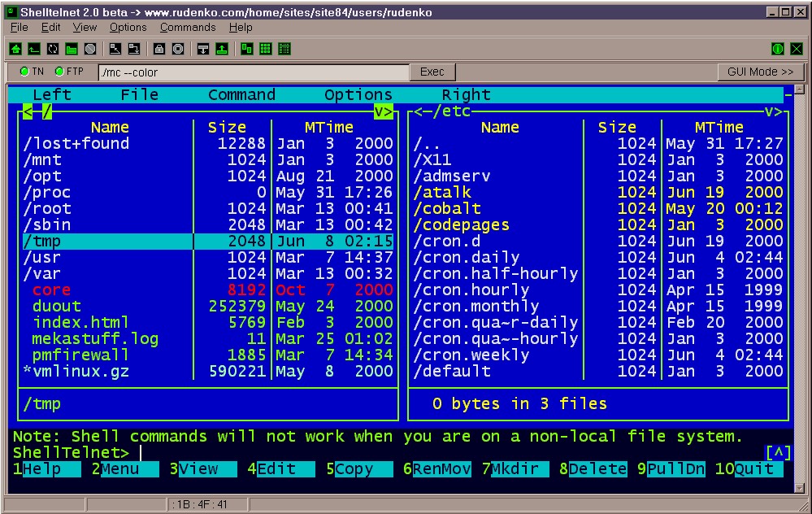This screenshot has width=812, height=514.
Task: Click the Exec button
Action: click(432, 72)
